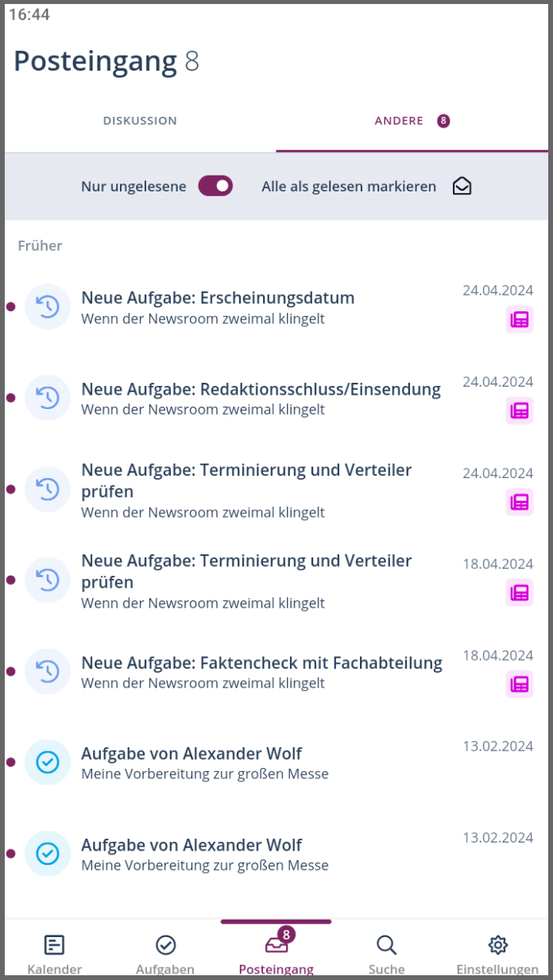This screenshot has width=553, height=980.
Task: Toggle the Nur ungelesene switch
Action: tap(215, 187)
